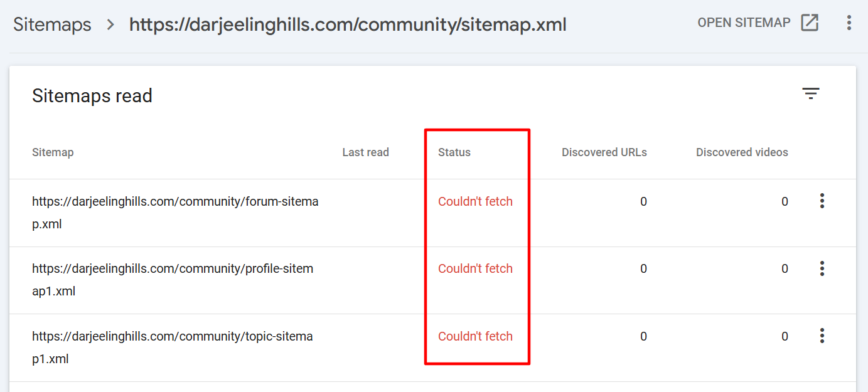Open the filter rows icon

811,94
